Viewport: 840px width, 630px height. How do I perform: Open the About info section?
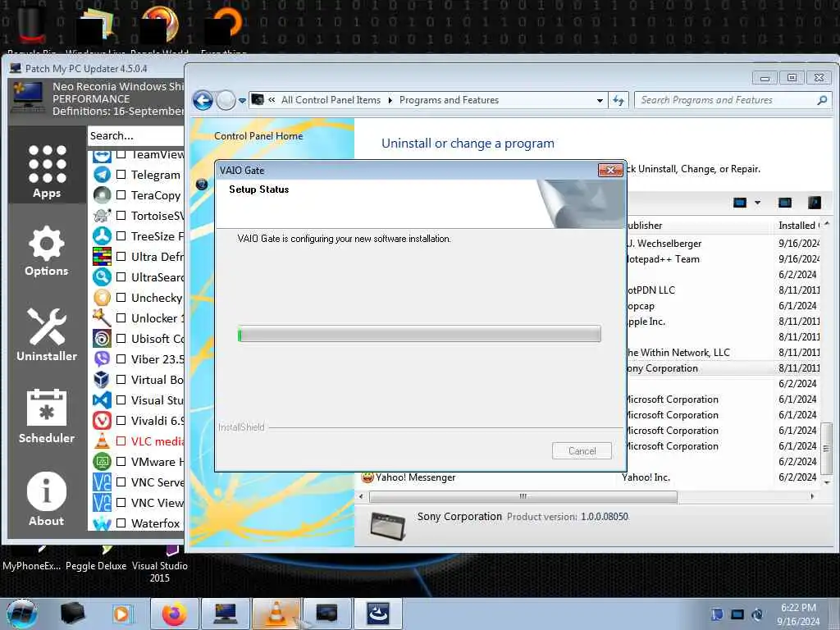(x=47, y=499)
